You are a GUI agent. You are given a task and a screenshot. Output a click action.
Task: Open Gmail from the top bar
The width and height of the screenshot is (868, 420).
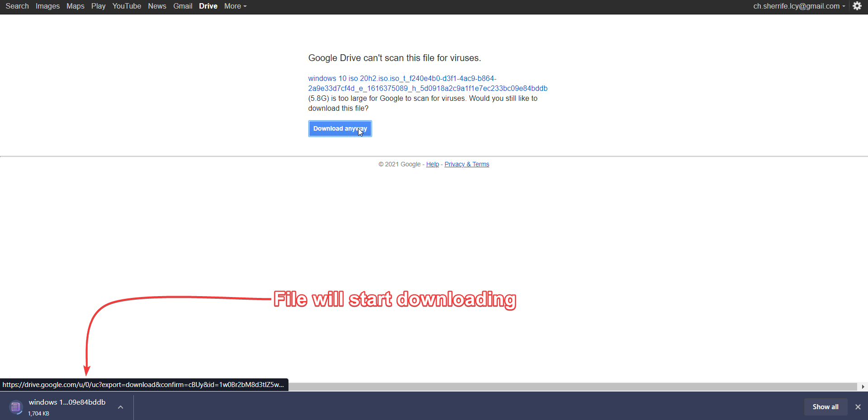183,6
